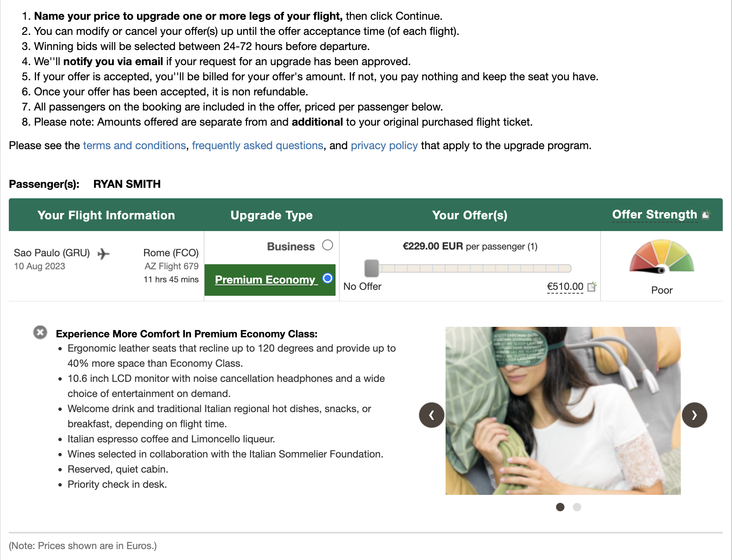The height and width of the screenshot is (560, 732).
Task: Click the 'Poor' offer strength label
Action: (662, 290)
